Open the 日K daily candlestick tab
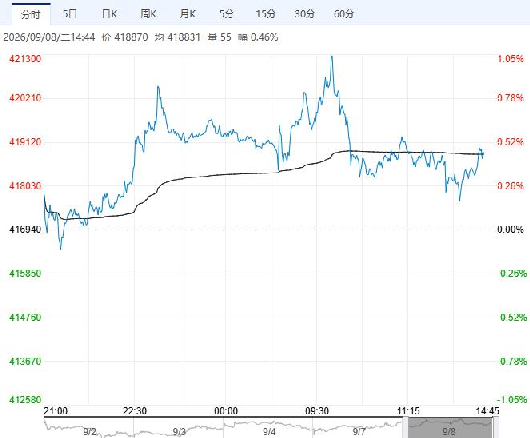The width and height of the screenshot is (530, 438). coord(109,14)
